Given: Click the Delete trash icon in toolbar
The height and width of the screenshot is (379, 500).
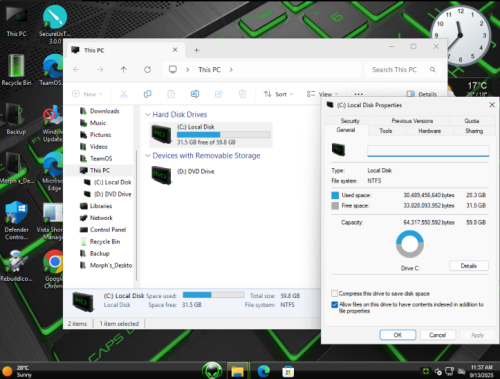Looking at the screenshot, I should click(242, 94).
